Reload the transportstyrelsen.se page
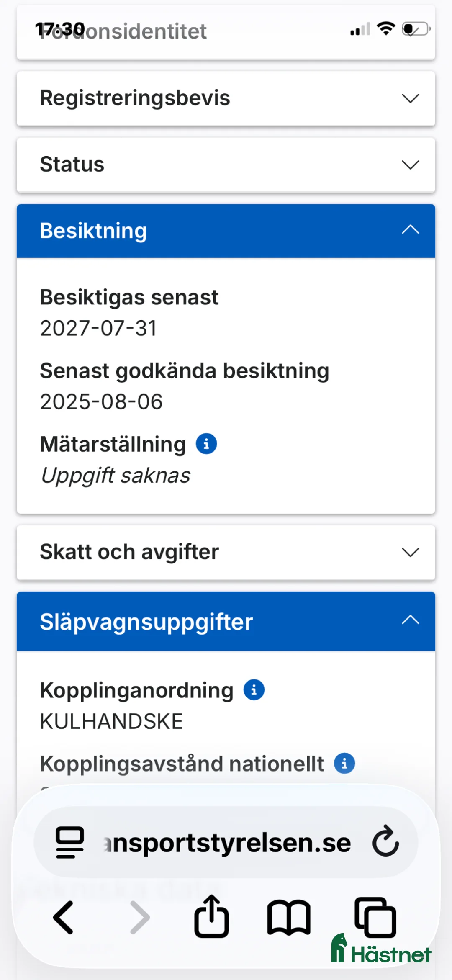The height and width of the screenshot is (980, 452). [x=385, y=843]
